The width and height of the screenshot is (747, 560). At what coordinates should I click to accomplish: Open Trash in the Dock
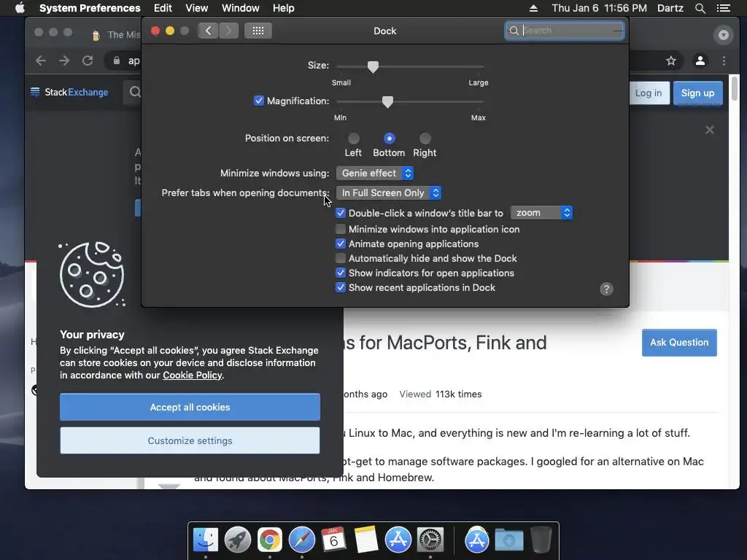pyautogui.click(x=541, y=540)
